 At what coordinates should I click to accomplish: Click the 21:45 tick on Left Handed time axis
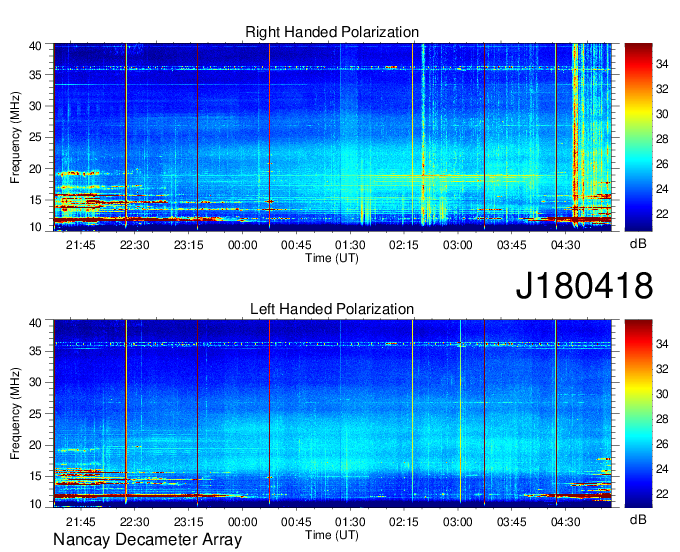click(x=81, y=522)
